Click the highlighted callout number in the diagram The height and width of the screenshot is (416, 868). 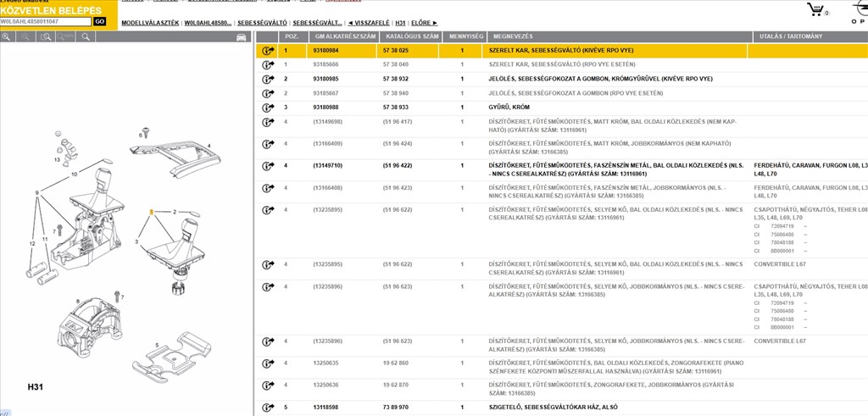click(x=151, y=210)
